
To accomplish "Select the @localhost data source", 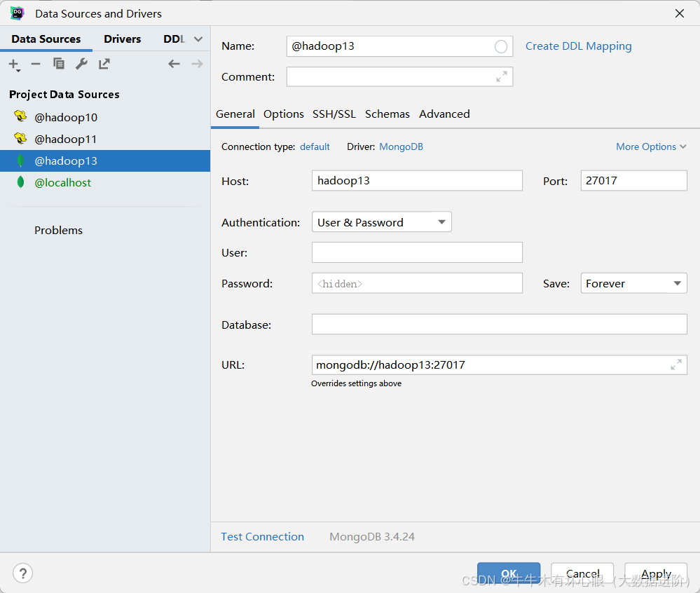I will point(63,183).
